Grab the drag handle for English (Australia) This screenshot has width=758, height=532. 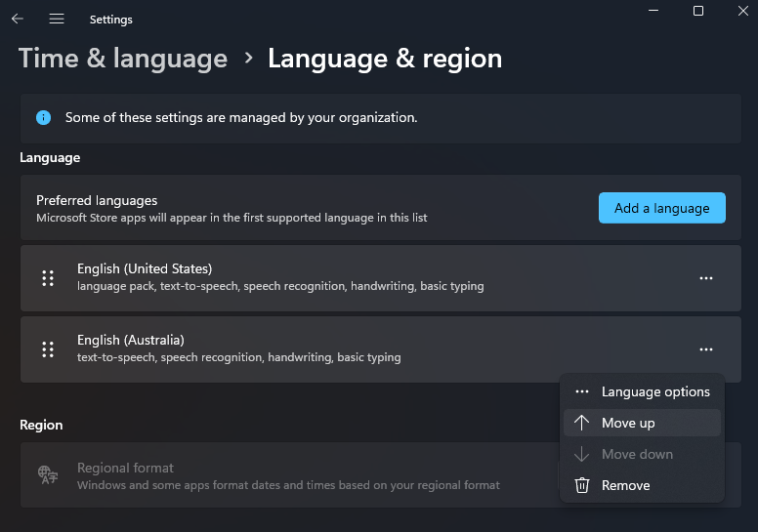48,349
